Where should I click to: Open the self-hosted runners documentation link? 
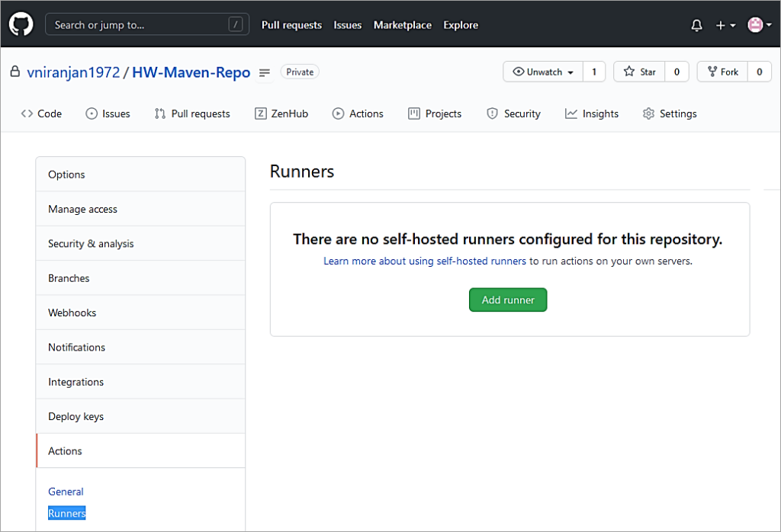pyautogui.click(x=425, y=260)
